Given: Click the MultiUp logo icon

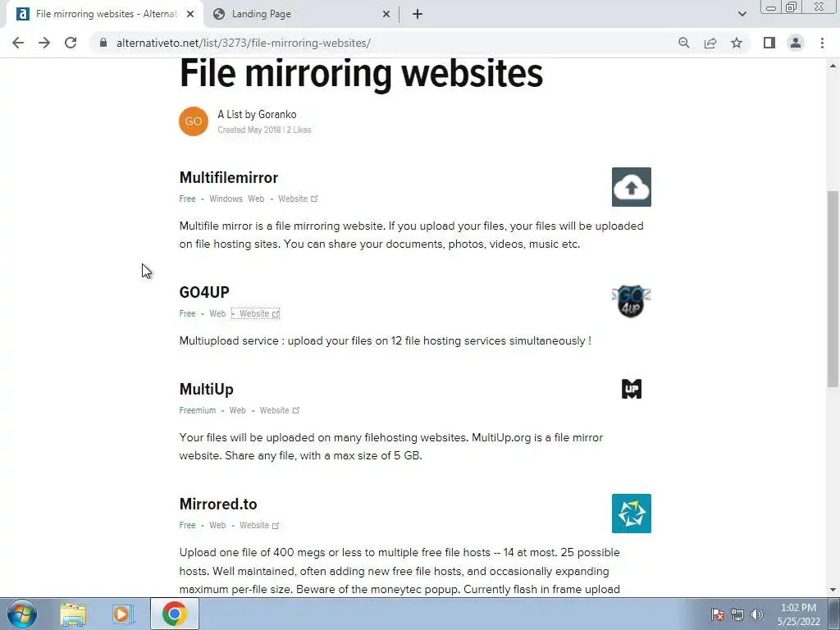Looking at the screenshot, I should click(x=631, y=389).
